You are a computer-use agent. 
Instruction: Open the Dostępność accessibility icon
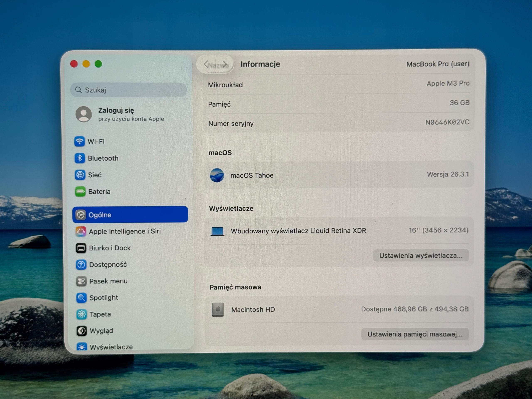[x=81, y=265]
